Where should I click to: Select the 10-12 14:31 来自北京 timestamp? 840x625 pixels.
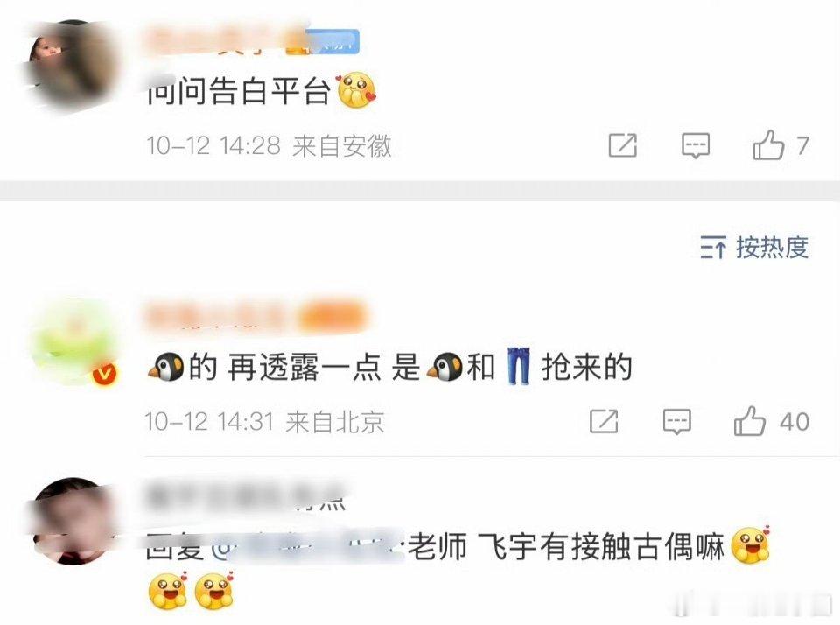[264, 422]
